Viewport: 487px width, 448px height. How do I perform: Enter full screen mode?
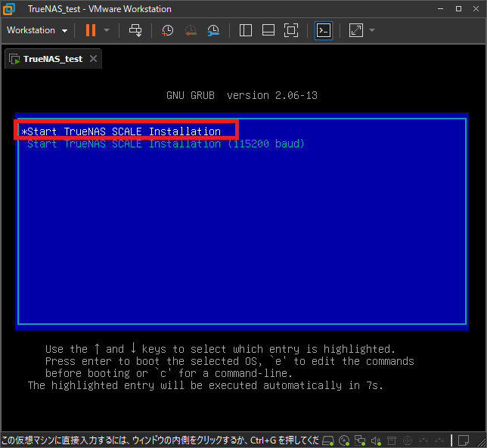pyautogui.click(x=291, y=30)
